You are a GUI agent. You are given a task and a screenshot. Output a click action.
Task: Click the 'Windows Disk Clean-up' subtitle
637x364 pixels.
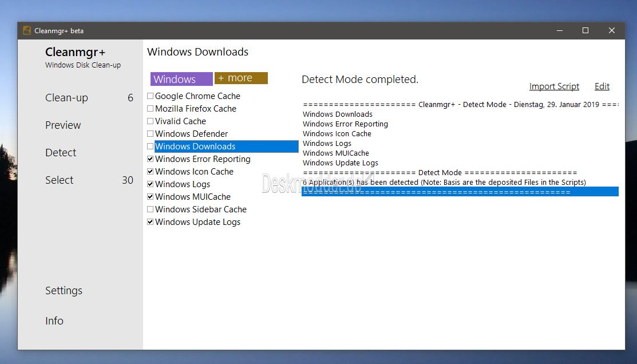click(83, 65)
